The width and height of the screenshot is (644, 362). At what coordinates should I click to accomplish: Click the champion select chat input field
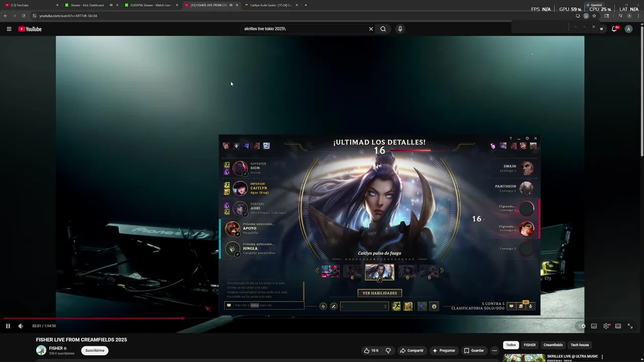265,305
